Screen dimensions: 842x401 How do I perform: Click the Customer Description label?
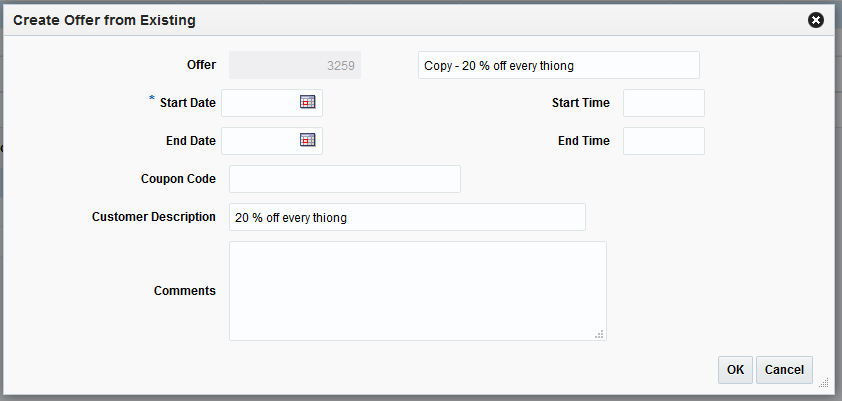[x=154, y=216]
